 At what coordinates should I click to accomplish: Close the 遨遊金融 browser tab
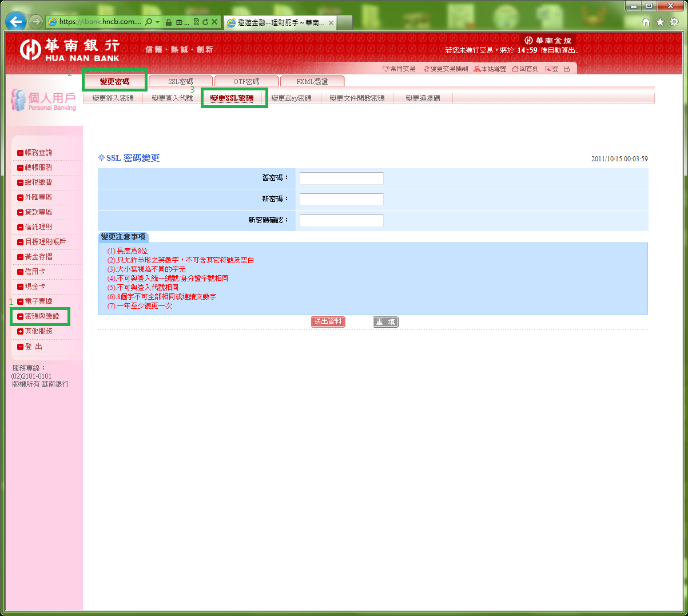tap(331, 23)
